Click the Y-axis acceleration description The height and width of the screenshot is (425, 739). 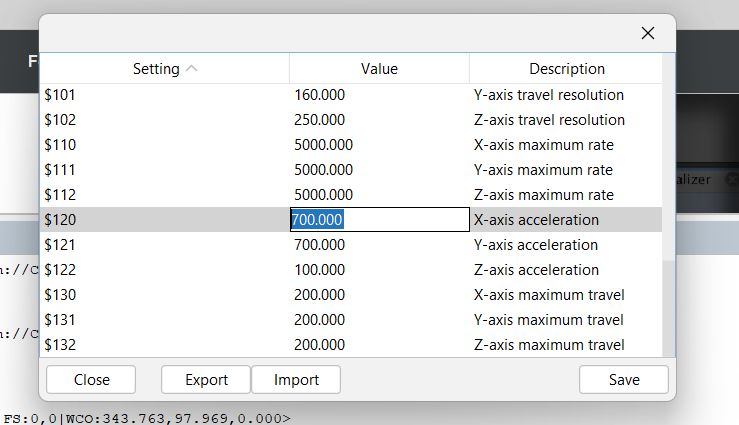(x=536, y=245)
